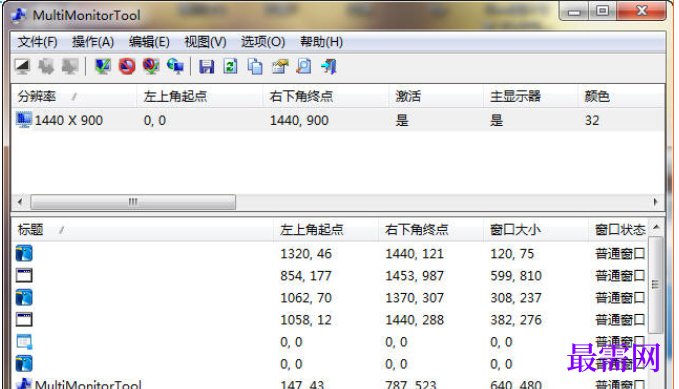The height and width of the screenshot is (389, 679).
Task: Sort windows list by 右下角终点 header
Action: [431, 229]
